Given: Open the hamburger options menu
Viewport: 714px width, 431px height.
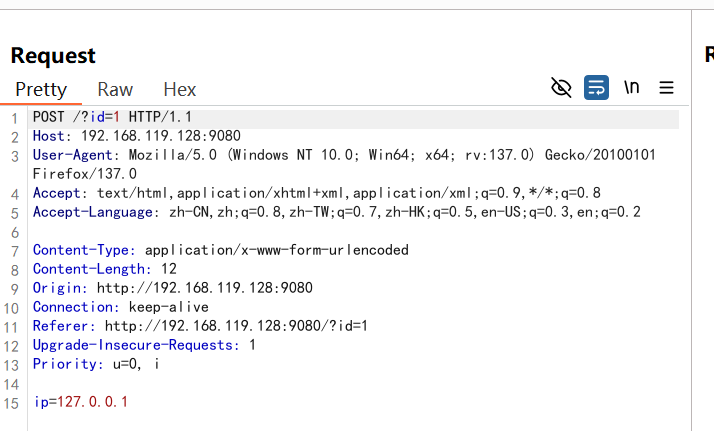Looking at the screenshot, I should click(x=666, y=87).
